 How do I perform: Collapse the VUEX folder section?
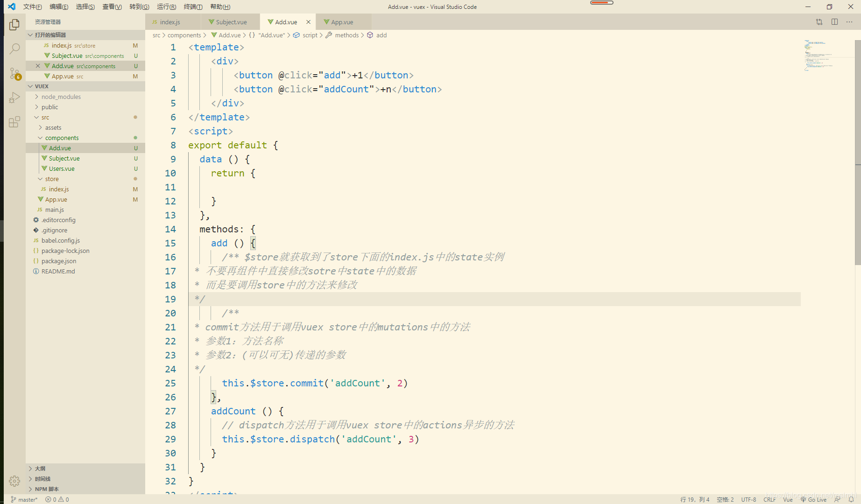(85, 86)
